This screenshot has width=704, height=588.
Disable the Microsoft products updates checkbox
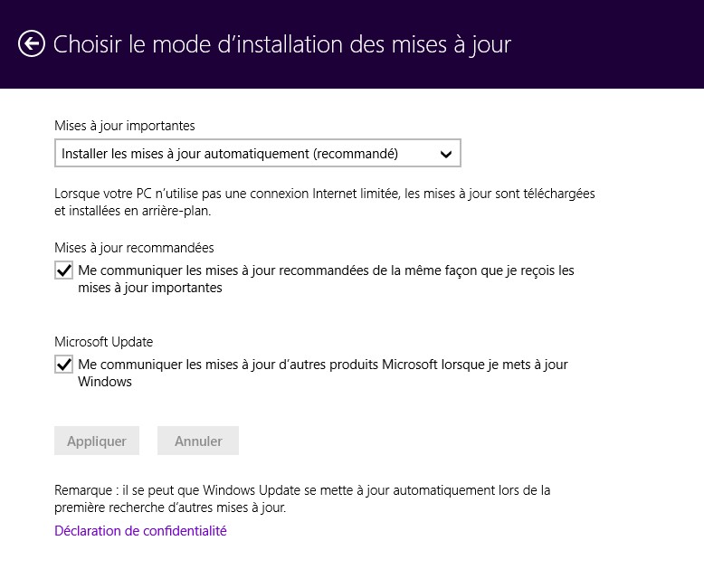pos(64,365)
